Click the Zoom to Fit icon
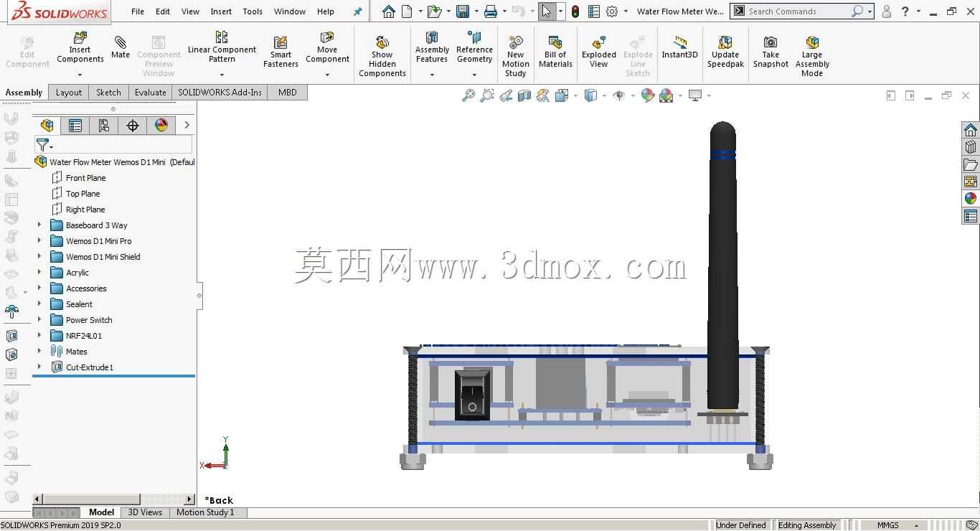Screen dimensions: 980x531 click(468, 95)
